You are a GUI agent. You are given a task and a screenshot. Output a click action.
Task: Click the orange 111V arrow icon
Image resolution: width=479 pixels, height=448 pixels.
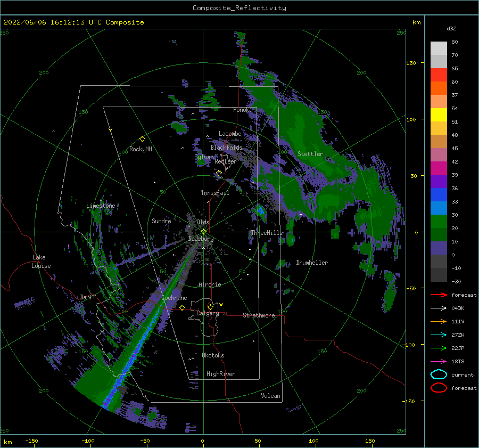tap(439, 321)
